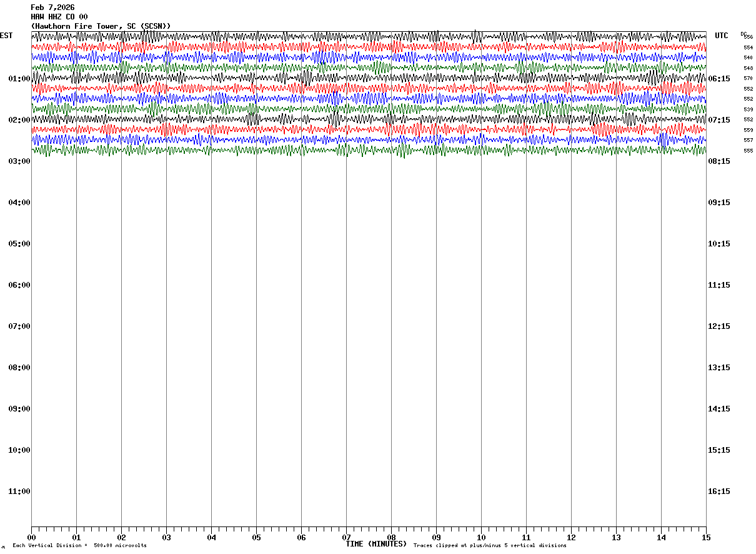This screenshot has width=756, height=554.
Task: Click the "(Hawthorn Fire Tower, SC (SCSN))" title
Action: [101, 26]
